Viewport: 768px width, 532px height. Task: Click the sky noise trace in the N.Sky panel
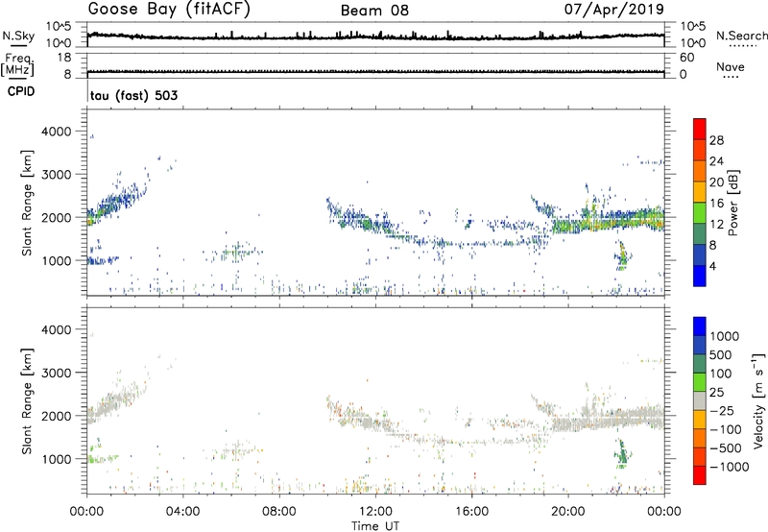[375, 36]
